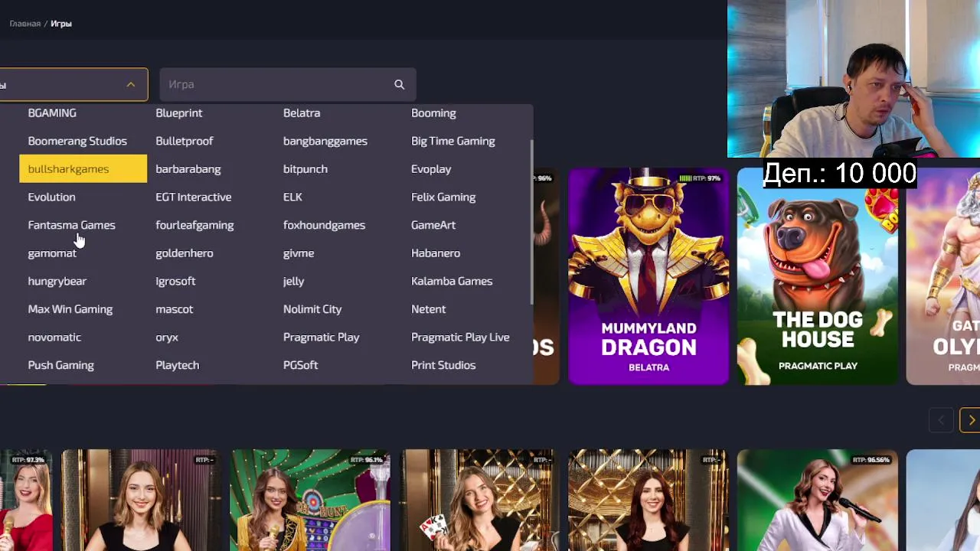This screenshot has width=980, height=551.
Task: Open Mummyland Dragon game card
Action: pyautogui.click(x=648, y=276)
